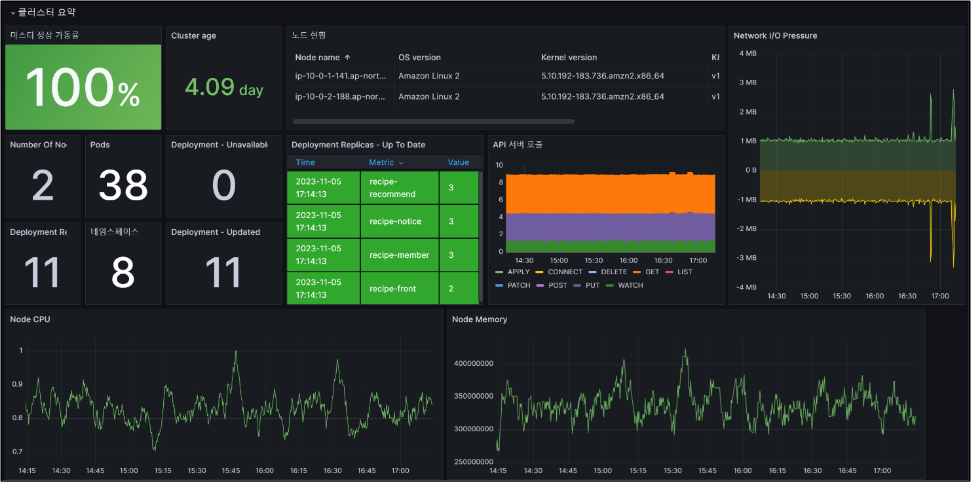
Task: Toggle the CONNECT series in the legend
Action: [565, 271]
